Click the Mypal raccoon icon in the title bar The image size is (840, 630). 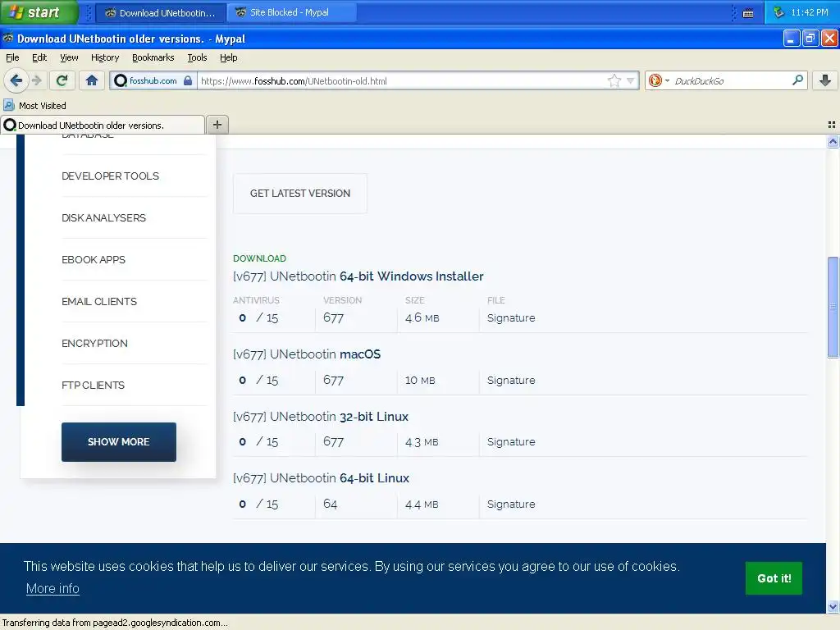click(8, 38)
